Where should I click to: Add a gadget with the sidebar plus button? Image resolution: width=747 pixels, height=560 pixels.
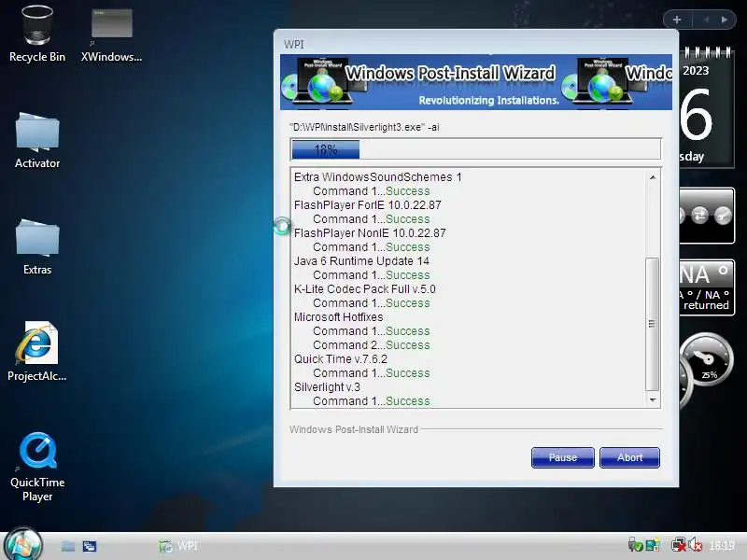click(677, 20)
